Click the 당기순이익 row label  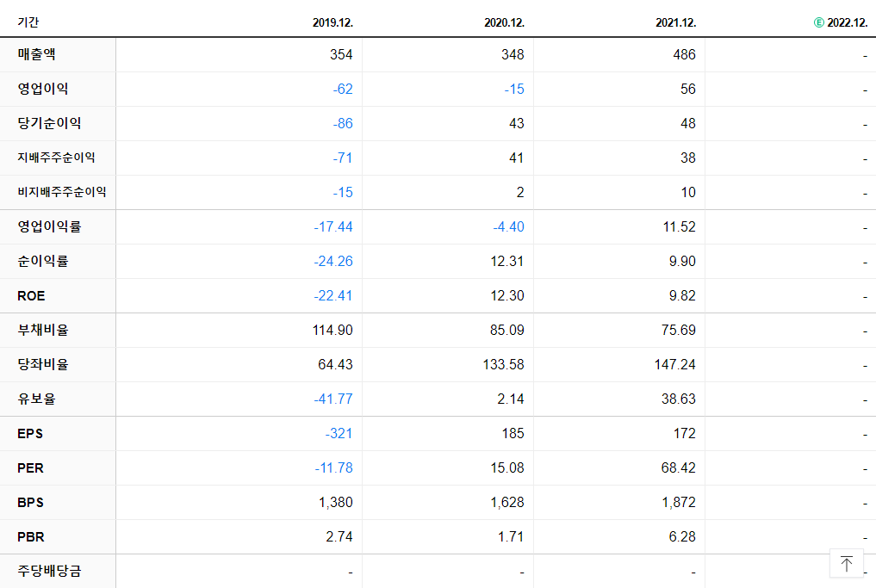pyautogui.click(x=49, y=123)
